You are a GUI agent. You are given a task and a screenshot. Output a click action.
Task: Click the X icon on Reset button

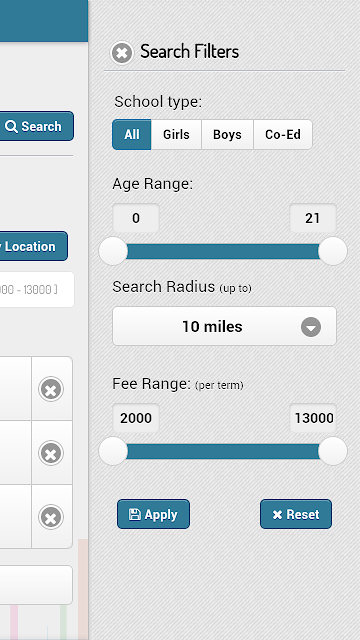[x=277, y=515]
